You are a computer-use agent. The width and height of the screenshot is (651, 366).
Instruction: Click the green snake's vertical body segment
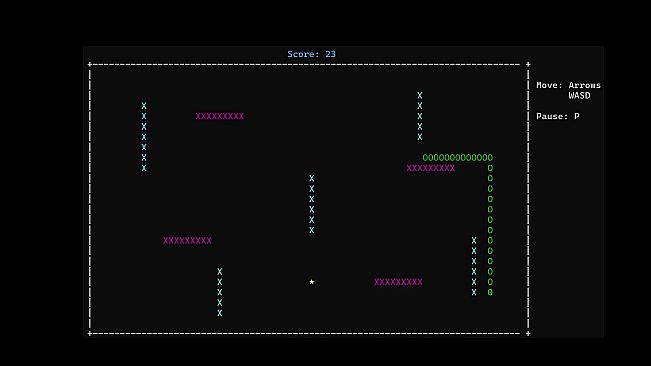coord(490,225)
